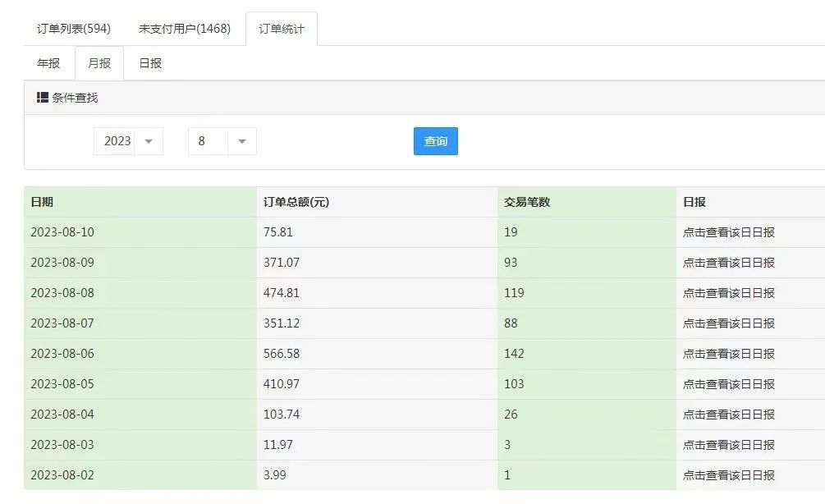
Task: Open the 日报 report tab
Action: coord(149,62)
